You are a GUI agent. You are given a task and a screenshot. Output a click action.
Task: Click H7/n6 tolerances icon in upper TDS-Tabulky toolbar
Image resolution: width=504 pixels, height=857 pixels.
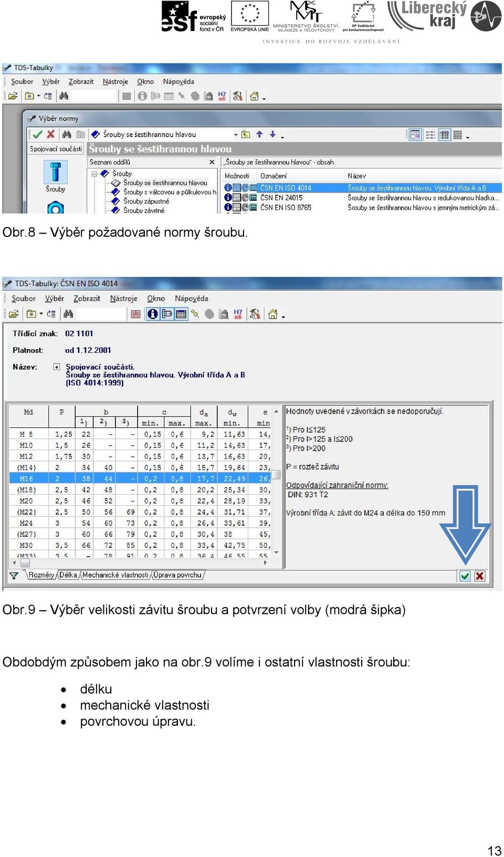222,96
